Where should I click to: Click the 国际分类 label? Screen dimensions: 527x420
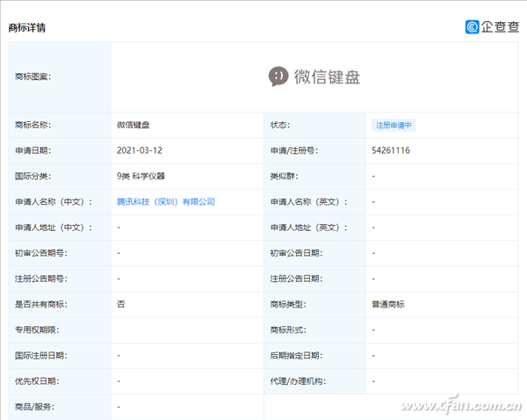click(33, 176)
